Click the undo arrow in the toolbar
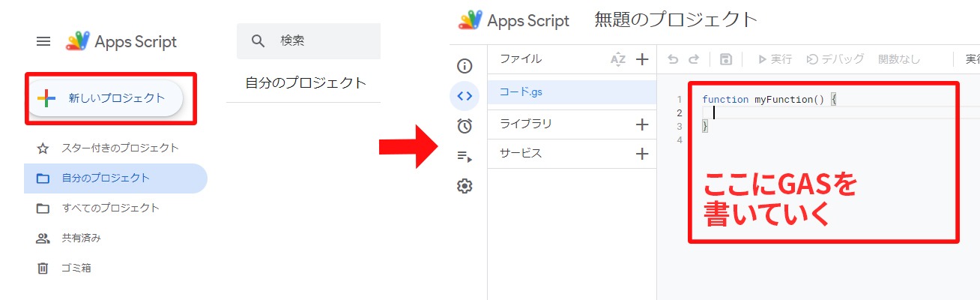980x300 pixels. click(x=673, y=59)
